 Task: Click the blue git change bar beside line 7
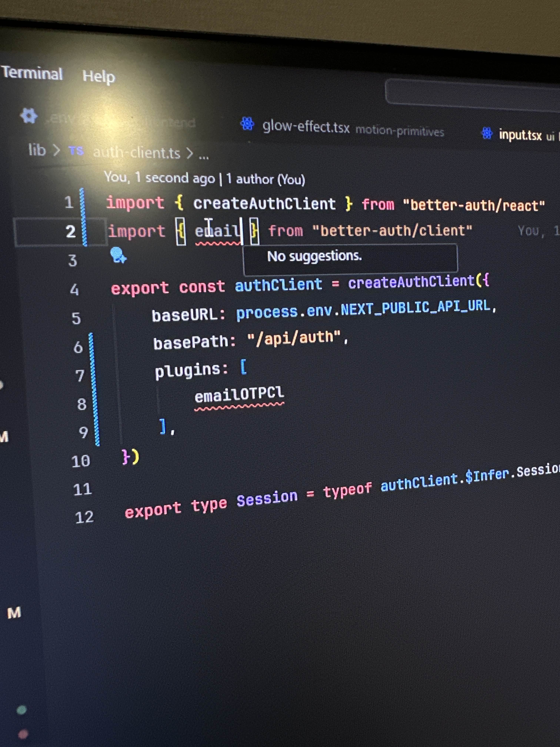[94, 375]
